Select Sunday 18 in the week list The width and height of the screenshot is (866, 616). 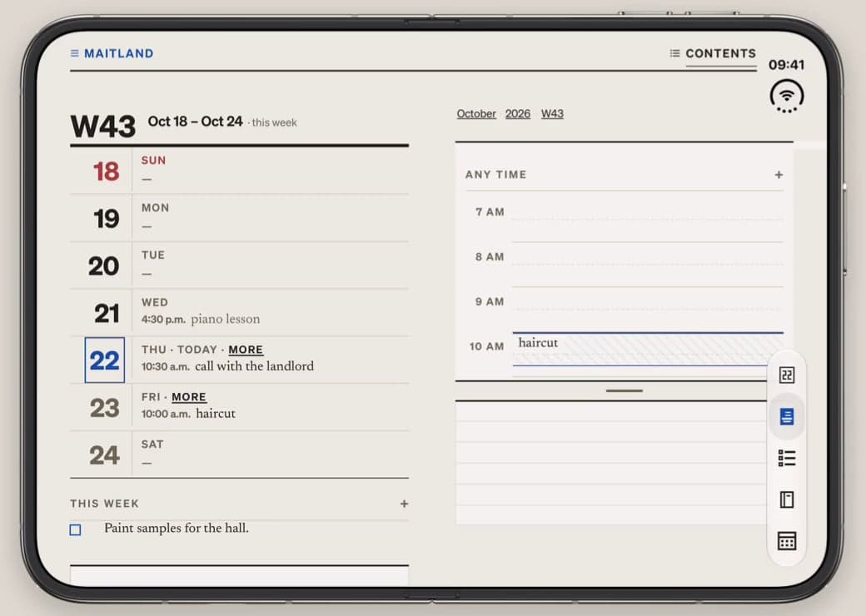[239, 171]
